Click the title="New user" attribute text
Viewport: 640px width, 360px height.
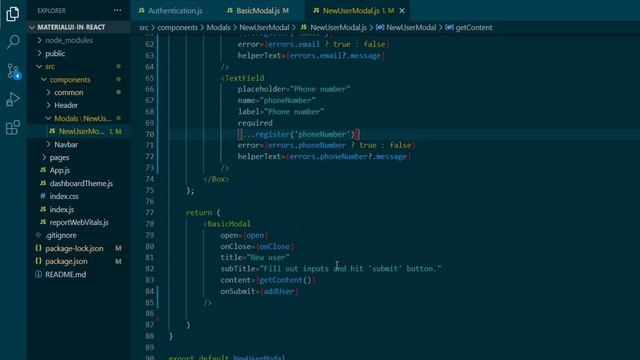point(255,258)
